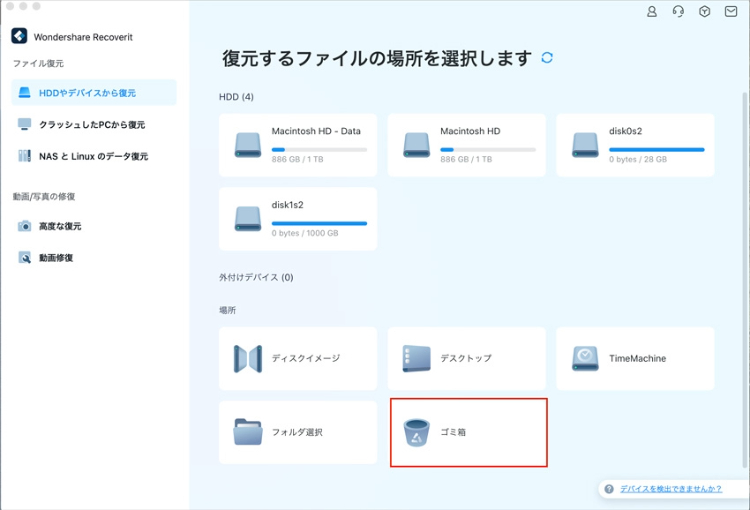
Task: Click the TimeMachine label text
Action: pos(637,358)
